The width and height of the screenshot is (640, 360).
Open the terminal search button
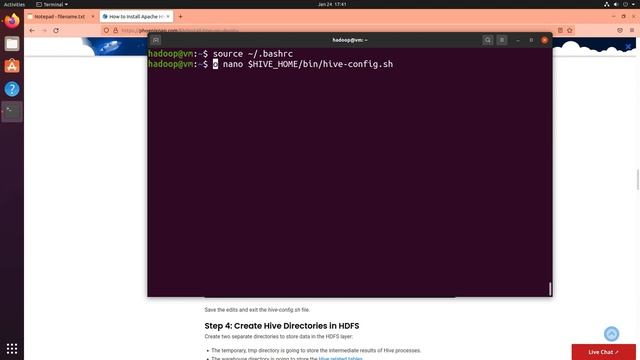pos(488,40)
